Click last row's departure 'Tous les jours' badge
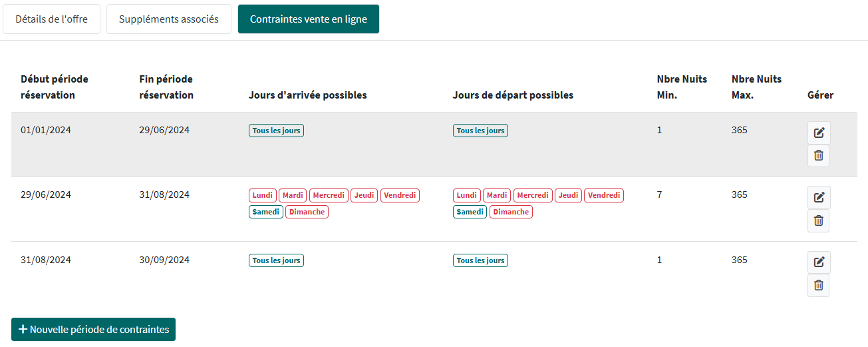The height and width of the screenshot is (347, 868). [x=480, y=260]
